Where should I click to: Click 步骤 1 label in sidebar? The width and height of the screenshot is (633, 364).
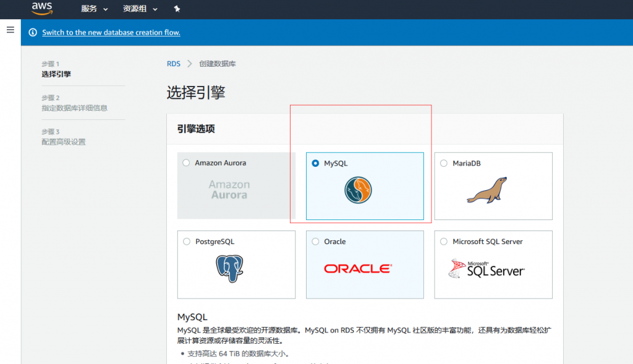click(51, 64)
